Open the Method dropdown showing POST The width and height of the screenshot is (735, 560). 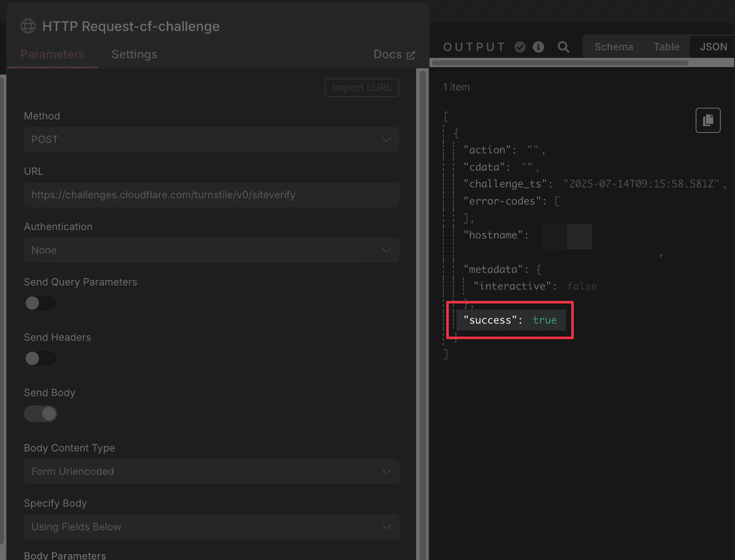click(211, 140)
